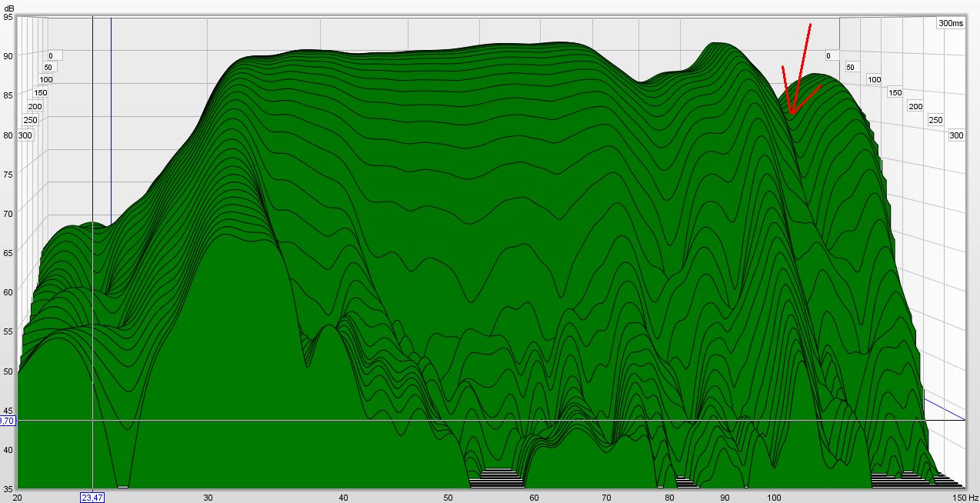Click the 0 ms label on left time scale
The image size is (980, 503).
[52, 55]
